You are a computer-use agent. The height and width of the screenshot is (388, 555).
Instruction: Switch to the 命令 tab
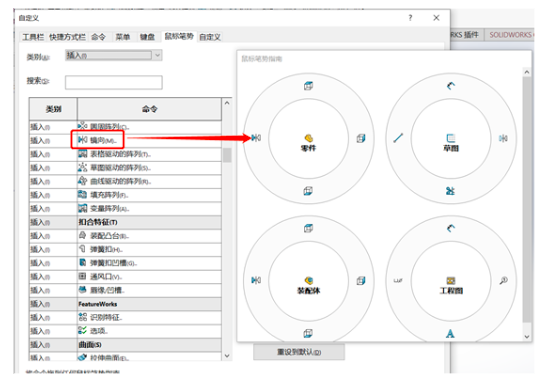[x=98, y=37]
